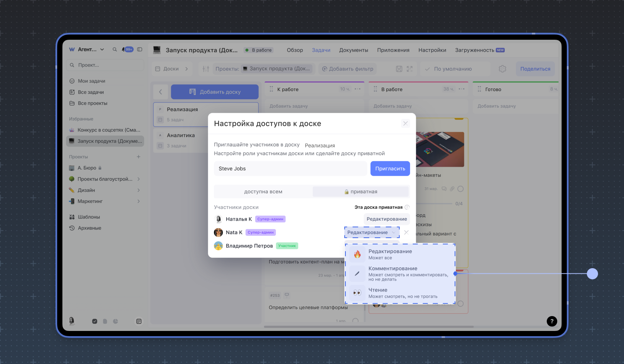Expand the Дизайн project chevron
The height and width of the screenshot is (364, 624).
[139, 190]
